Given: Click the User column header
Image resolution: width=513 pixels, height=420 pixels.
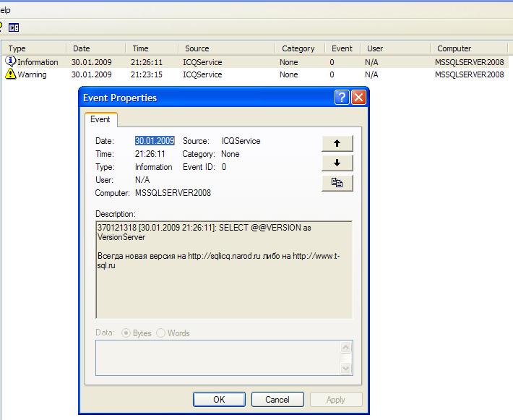Looking at the screenshot, I should coord(395,48).
